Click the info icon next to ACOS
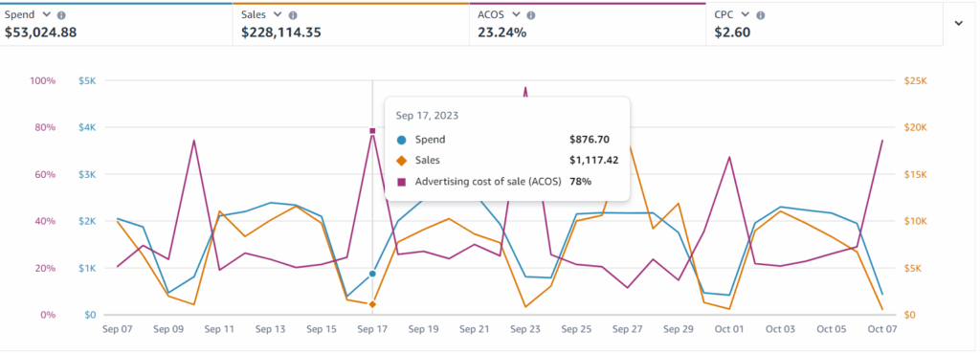The image size is (980, 353). [x=530, y=15]
